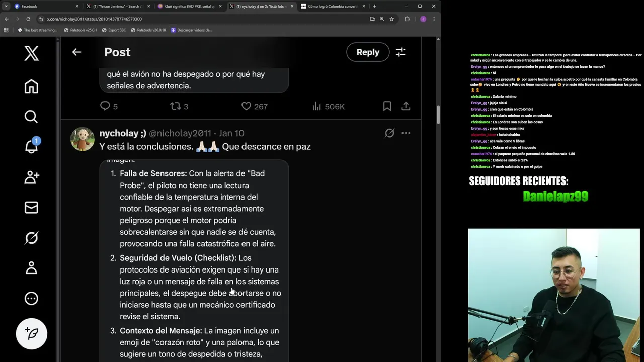The image size is (644, 362).
Task: Open Chrome three-dot menu
Action: point(434,19)
